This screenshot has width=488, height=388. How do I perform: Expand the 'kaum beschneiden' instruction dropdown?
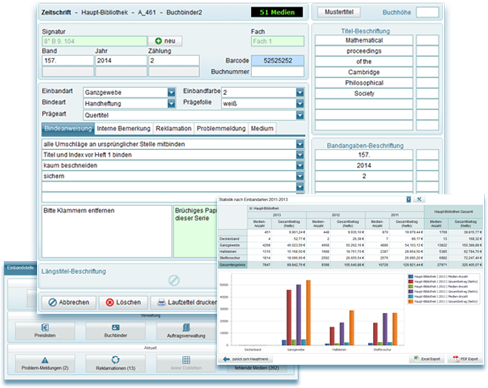(300, 166)
